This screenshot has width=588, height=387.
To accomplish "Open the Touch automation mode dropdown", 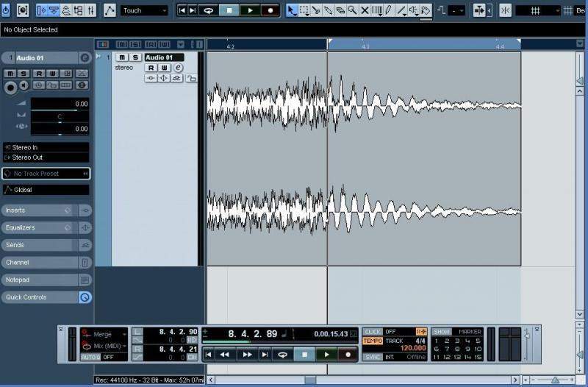I will coord(144,10).
